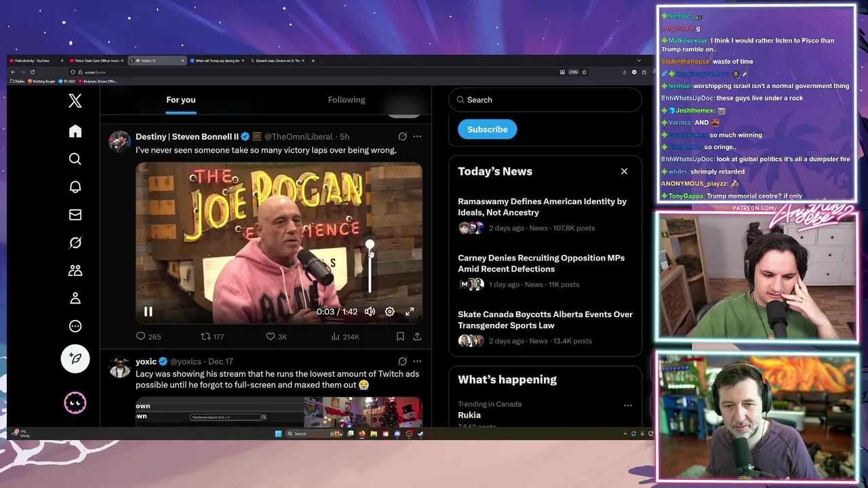The width and height of the screenshot is (868, 488).
Task: Open Destiny | Steven Bonnell II profile name
Action: point(187,136)
